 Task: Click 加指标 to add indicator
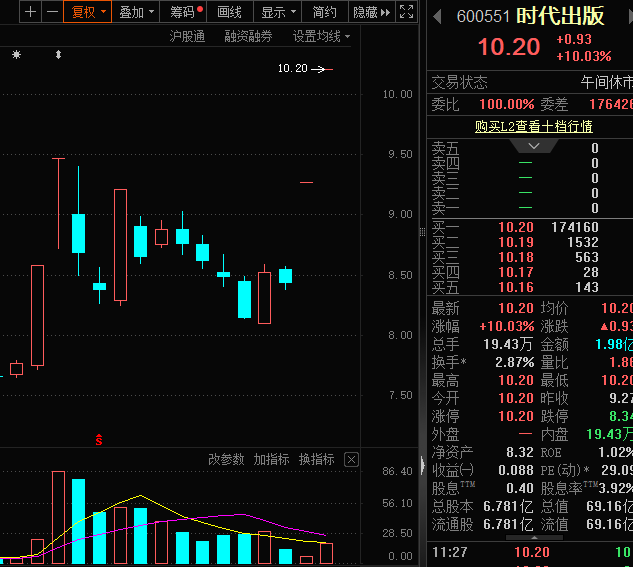click(x=271, y=459)
